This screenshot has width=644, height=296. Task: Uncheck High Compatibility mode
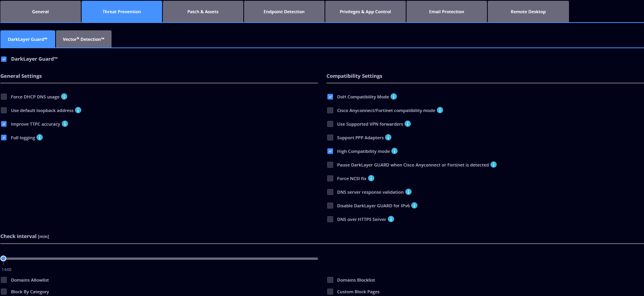(330, 151)
